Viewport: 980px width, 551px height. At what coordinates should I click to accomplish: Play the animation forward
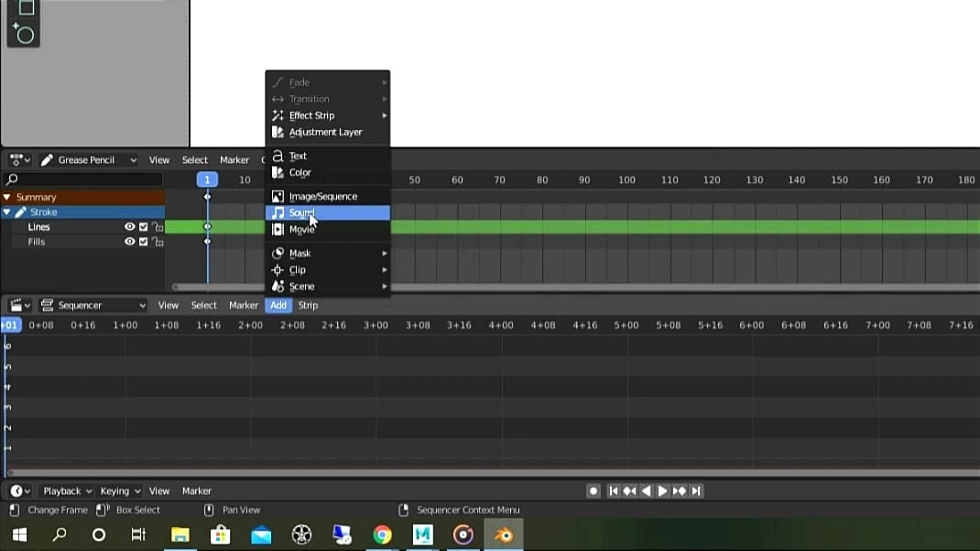point(662,491)
